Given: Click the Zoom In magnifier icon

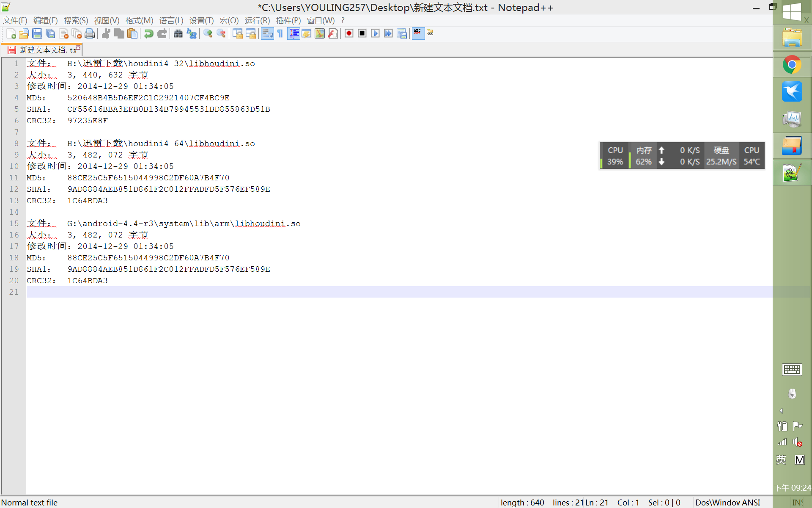Looking at the screenshot, I should (208, 33).
